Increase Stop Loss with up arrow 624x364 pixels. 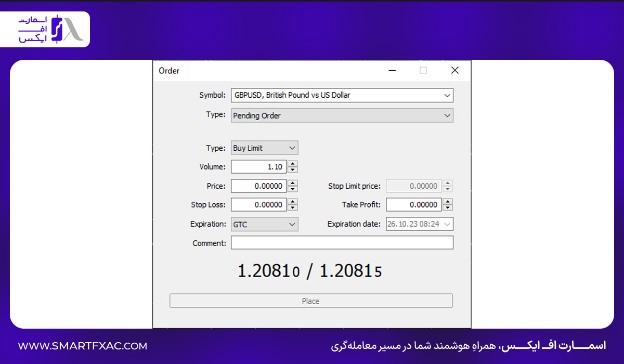(x=293, y=202)
